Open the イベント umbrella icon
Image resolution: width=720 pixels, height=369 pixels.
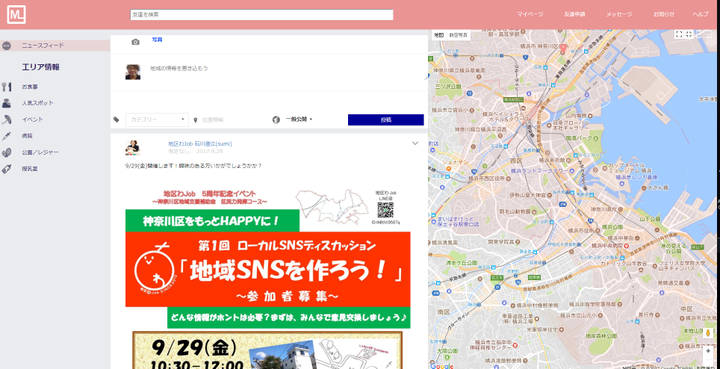pyautogui.click(x=6, y=120)
